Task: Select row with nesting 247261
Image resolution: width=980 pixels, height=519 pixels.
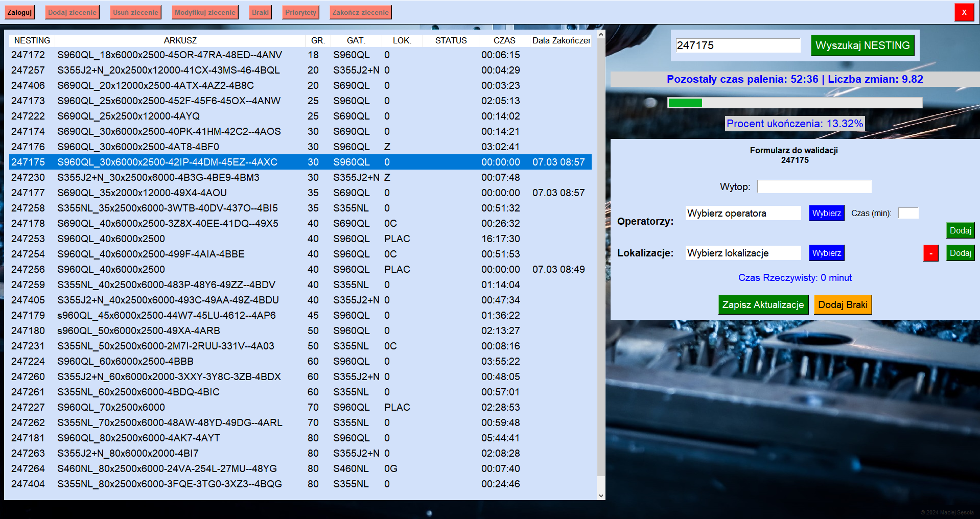Action: coord(300,392)
